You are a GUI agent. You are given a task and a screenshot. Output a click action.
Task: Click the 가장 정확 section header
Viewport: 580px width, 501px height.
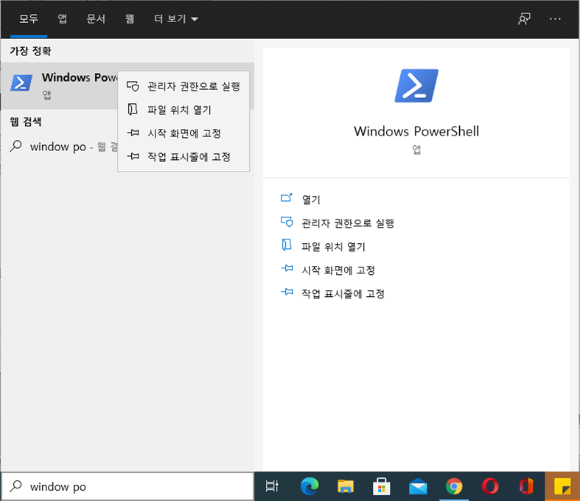(30, 51)
